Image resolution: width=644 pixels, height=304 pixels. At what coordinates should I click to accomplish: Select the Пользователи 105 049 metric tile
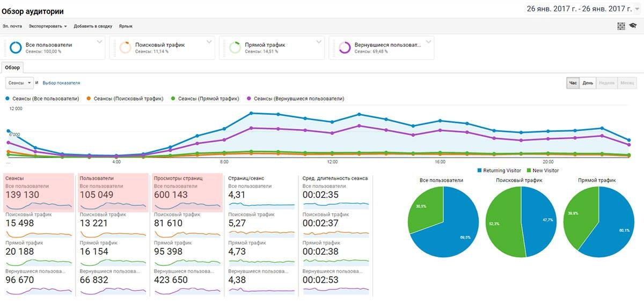tap(113, 193)
